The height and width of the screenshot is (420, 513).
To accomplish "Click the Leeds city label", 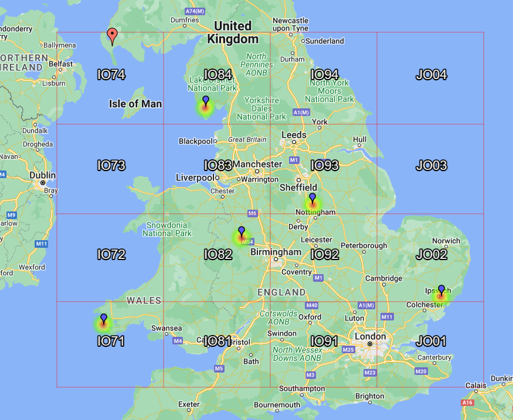I will [294, 135].
